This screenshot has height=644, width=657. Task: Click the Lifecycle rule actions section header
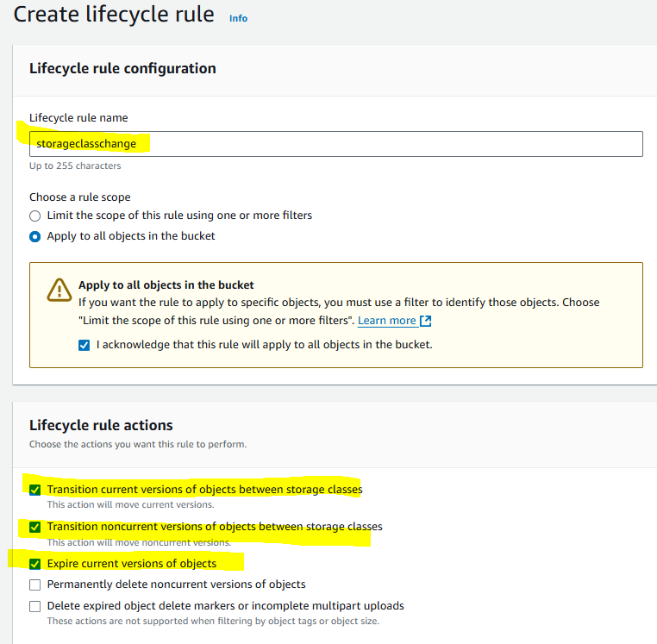pyautogui.click(x=101, y=425)
